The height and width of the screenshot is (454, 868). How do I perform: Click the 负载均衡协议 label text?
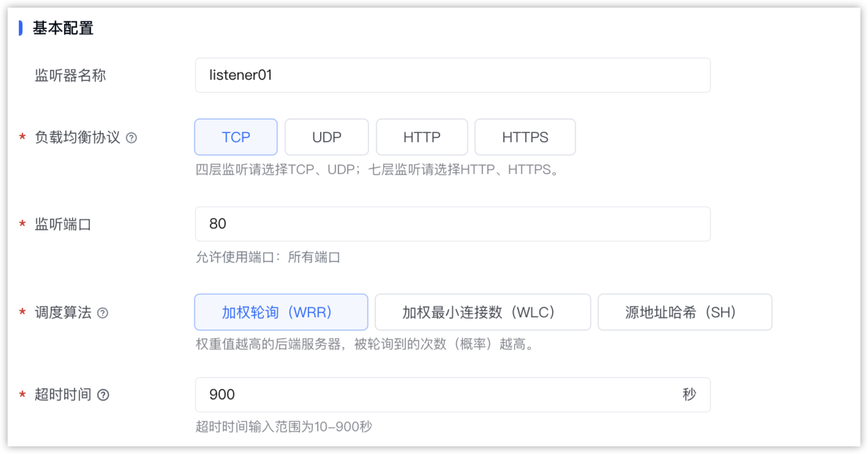77,137
